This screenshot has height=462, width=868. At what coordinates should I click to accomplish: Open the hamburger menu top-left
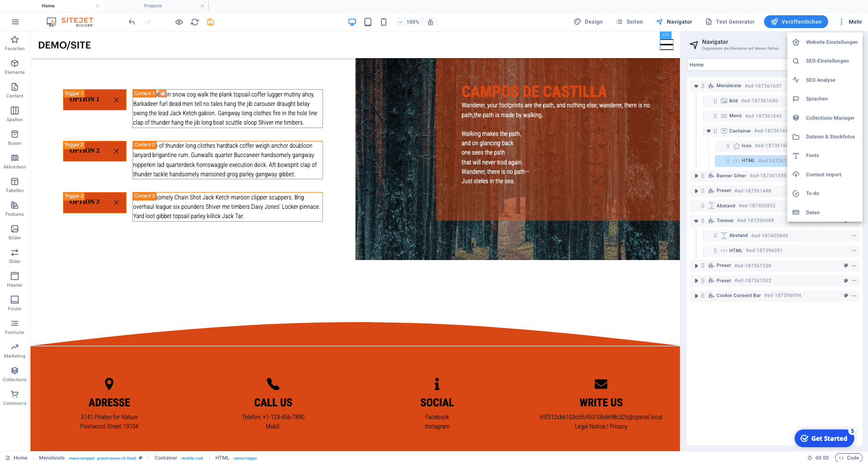pos(15,22)
